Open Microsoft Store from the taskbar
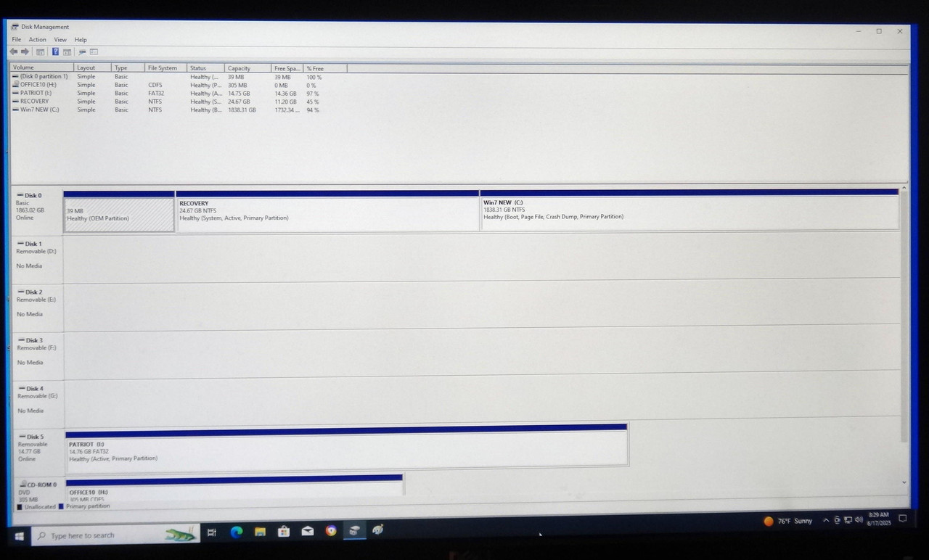The height and width of the screenshot is (560, 929). [284, 531]
